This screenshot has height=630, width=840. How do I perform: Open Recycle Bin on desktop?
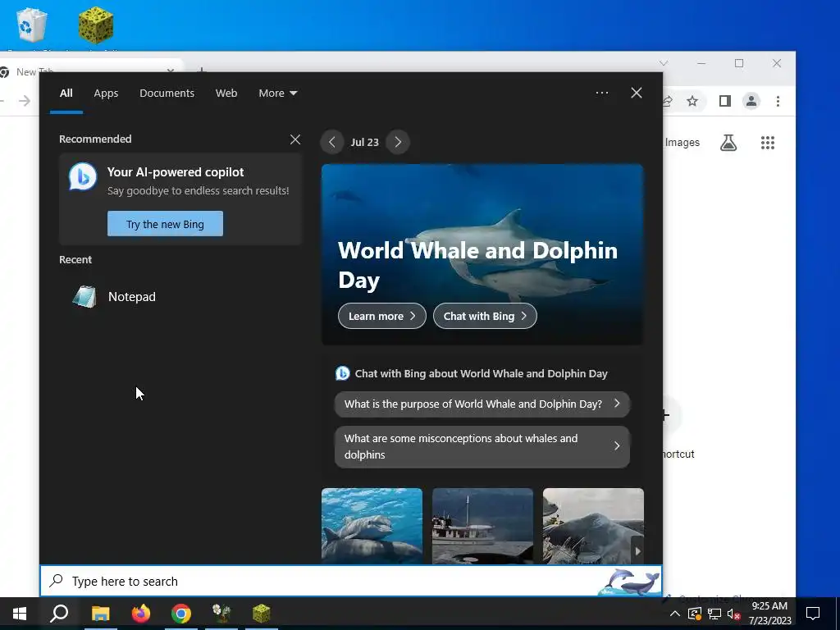coord(32,25)
